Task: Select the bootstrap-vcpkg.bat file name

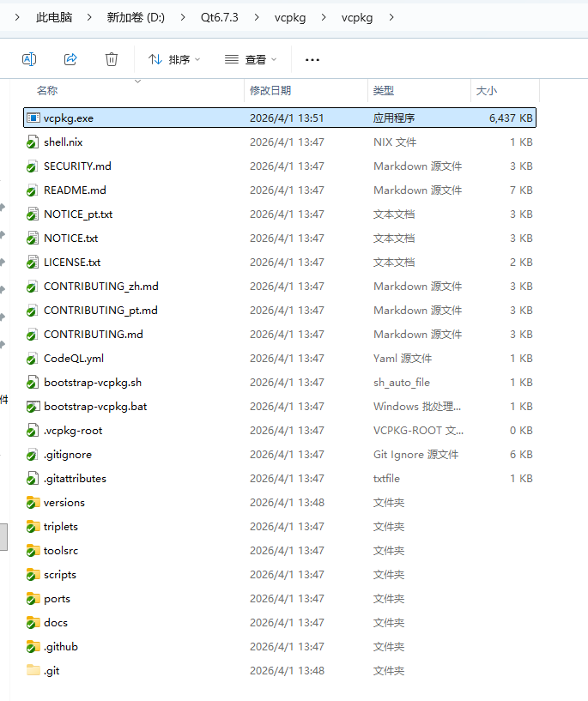Action: tap(95, 407)
